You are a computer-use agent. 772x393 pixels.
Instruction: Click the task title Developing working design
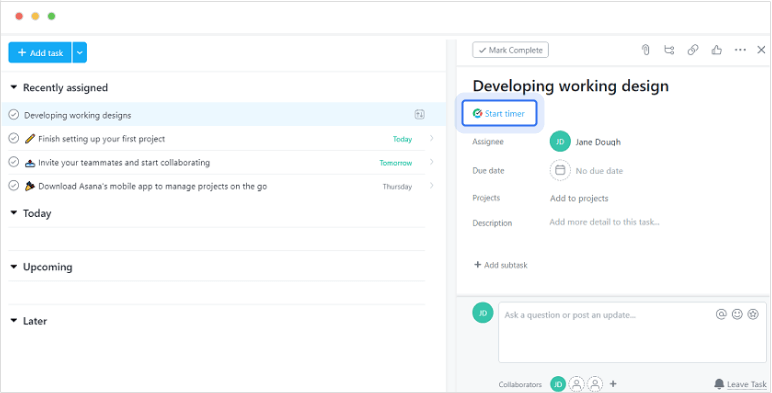(571, 86)
